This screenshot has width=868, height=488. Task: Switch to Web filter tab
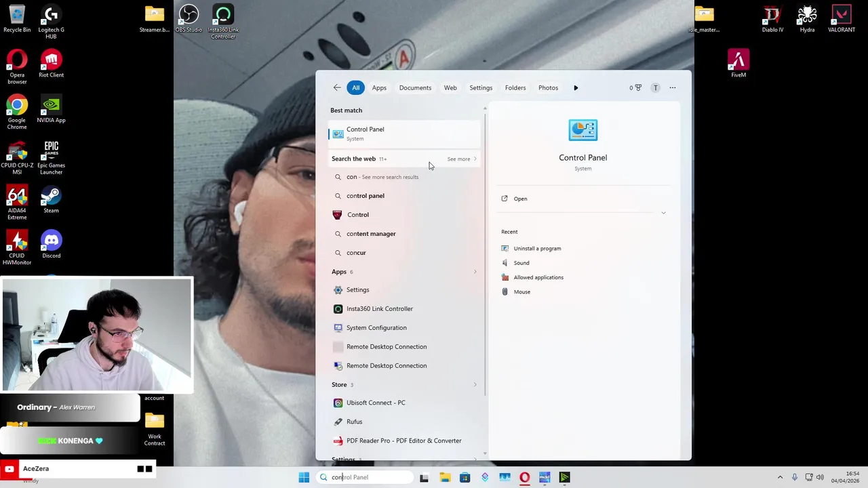pos(450,87)
